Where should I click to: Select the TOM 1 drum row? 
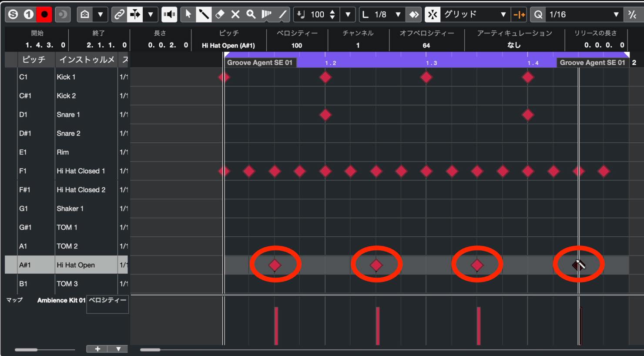pyautogui.click(x=66, y=227)
